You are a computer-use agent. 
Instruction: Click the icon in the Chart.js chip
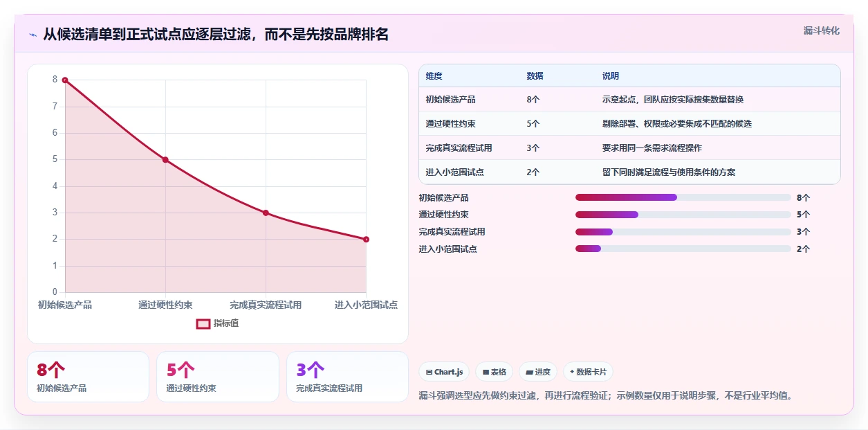[x=430, y=373]
